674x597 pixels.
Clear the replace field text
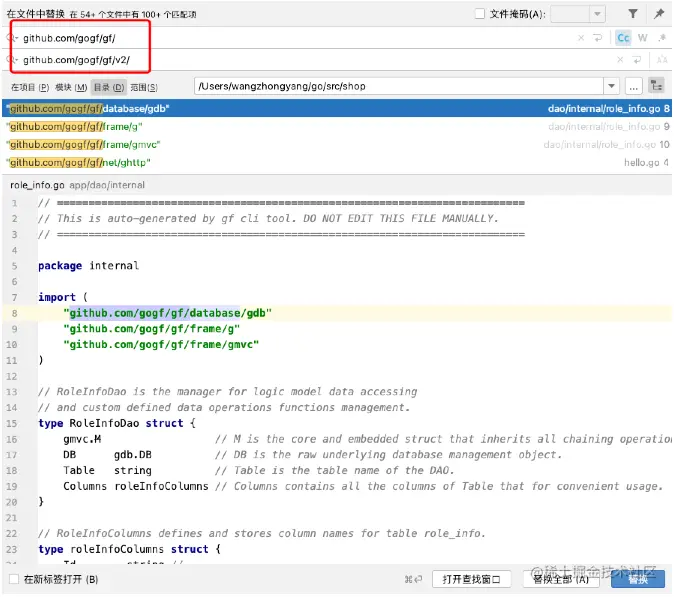click(620, 60)
